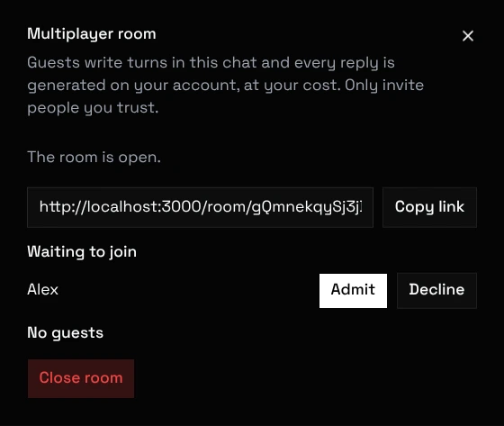504x426 pixels.
Task: Click the 'Only invite' warning text
Action: point(384,85)
